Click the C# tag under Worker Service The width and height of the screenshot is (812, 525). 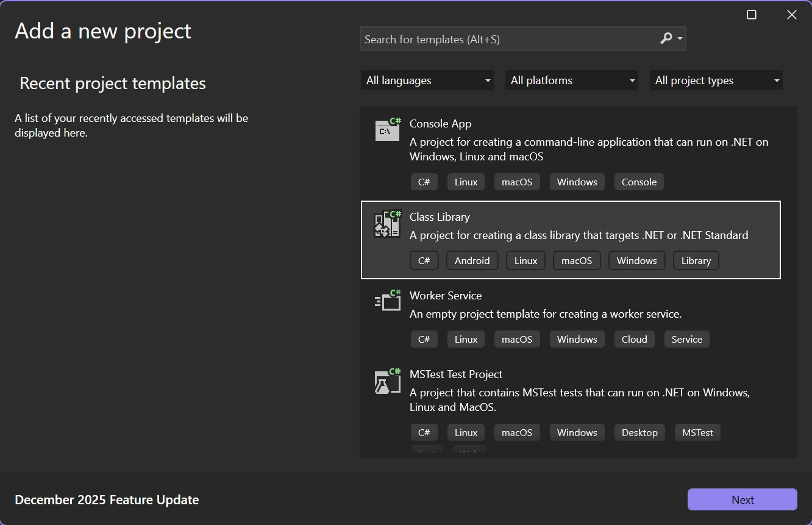[x=424, y=339]
